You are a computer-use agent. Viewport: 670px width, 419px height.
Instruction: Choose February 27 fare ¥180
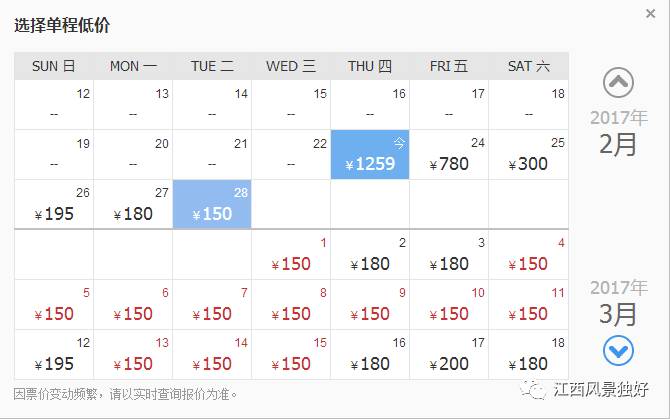click(133, 205)
